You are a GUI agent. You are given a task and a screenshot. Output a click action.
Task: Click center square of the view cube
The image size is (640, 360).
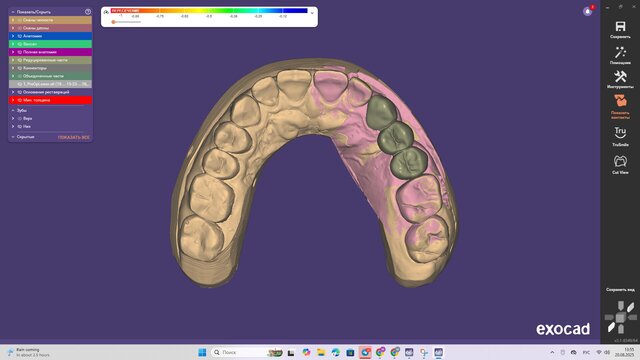(620, 318)
